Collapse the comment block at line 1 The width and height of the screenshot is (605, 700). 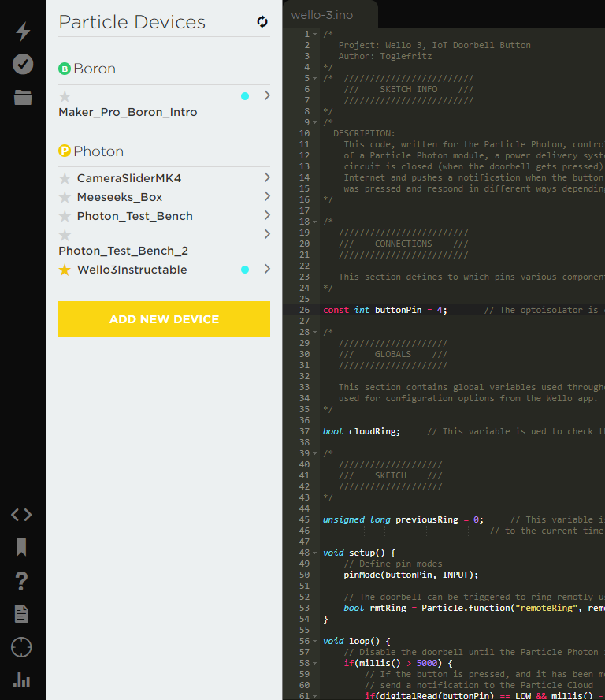click(x=315, y=35)
